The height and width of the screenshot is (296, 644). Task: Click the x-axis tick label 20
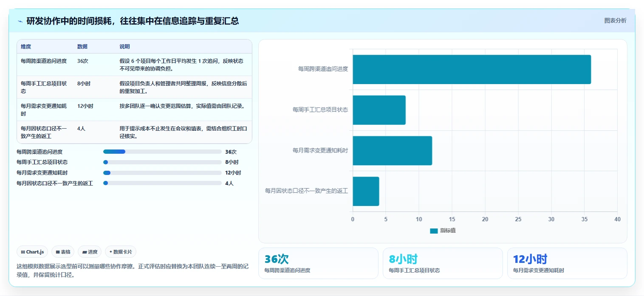pos(485,220)
